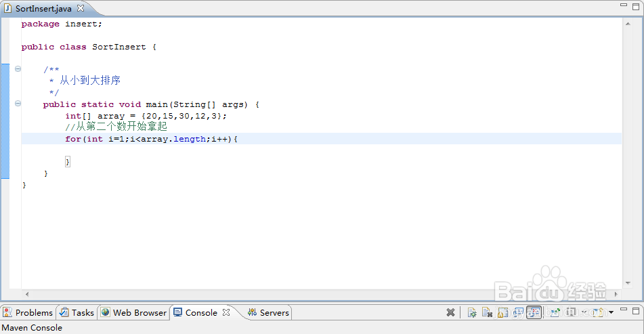The width and height of the screenshot is (644, 334).
Task: Pin the current console
Action: [x=555, y=312]
